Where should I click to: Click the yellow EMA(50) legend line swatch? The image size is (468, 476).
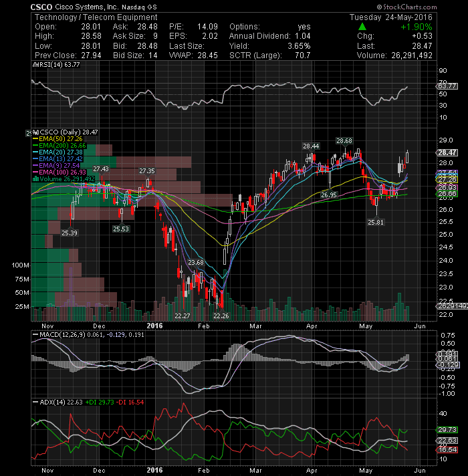click(x=35, y=139)
